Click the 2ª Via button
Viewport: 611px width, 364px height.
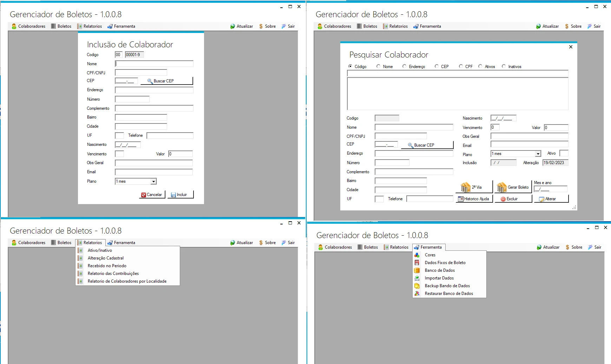click(x=474, y=187)
